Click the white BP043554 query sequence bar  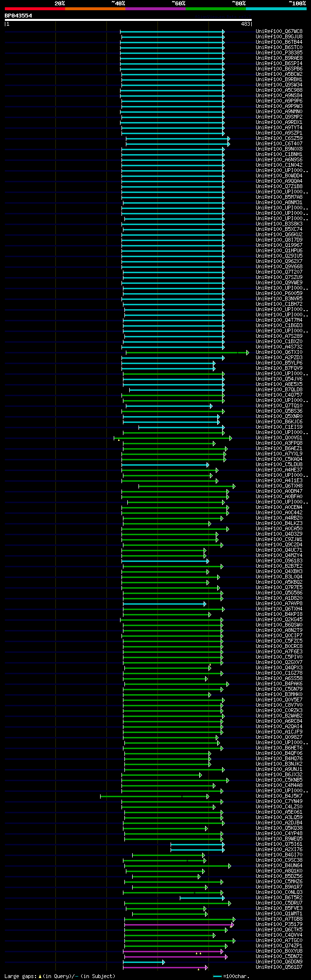(x=128, y=20)
